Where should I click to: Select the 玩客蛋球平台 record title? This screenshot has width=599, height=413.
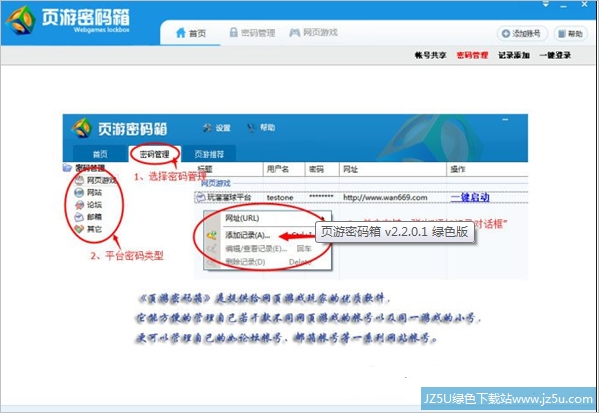tap(229, 198)
